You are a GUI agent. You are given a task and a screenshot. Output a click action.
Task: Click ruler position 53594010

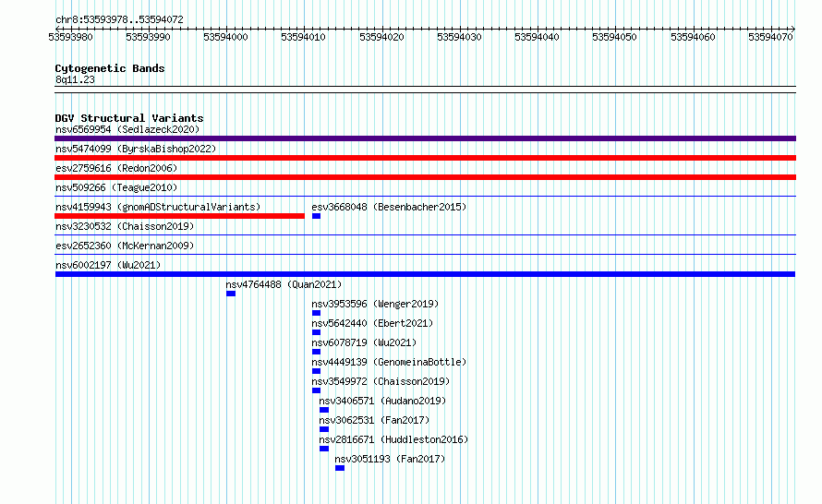point(303,37)
